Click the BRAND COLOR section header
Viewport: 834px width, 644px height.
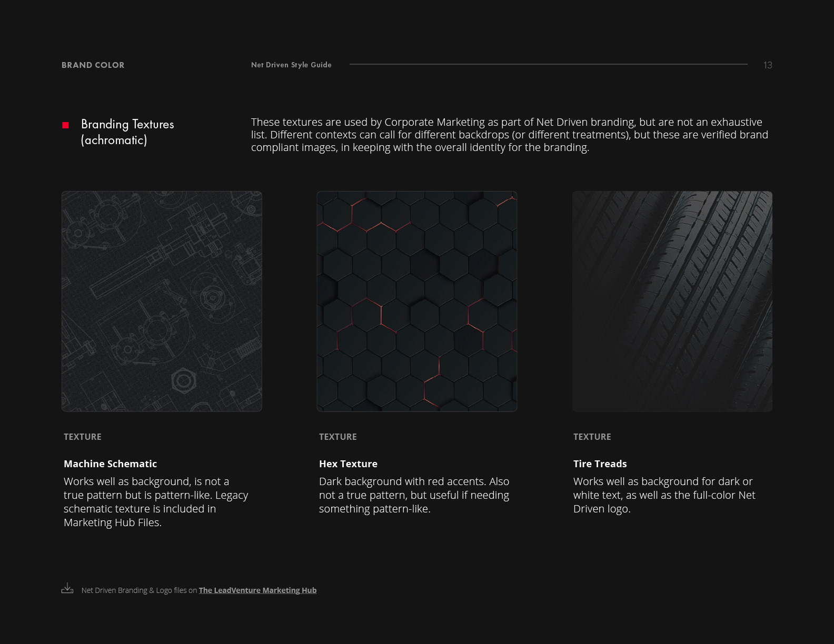[x=93, y=65]
